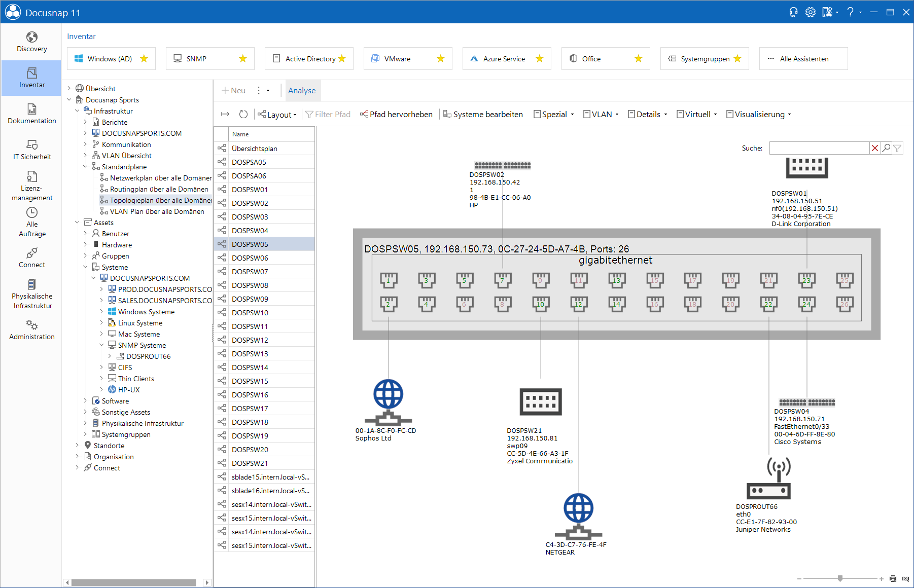Toggle the Visualisierung checkbox

(x=730, y=115)
